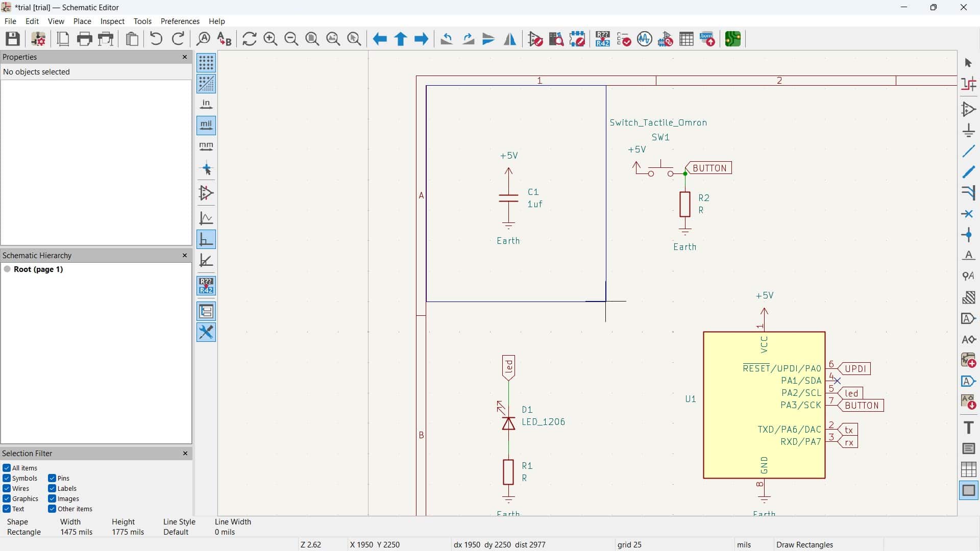Select the No-connect flag tool
This screenshot has width=980, height=551.
(968, 214)
